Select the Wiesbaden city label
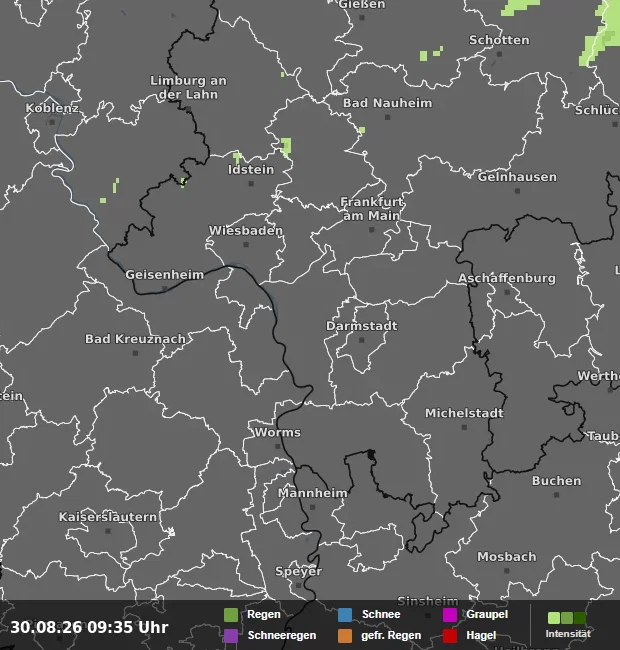This screenshot has height=650, width=620. pos(246,230)
